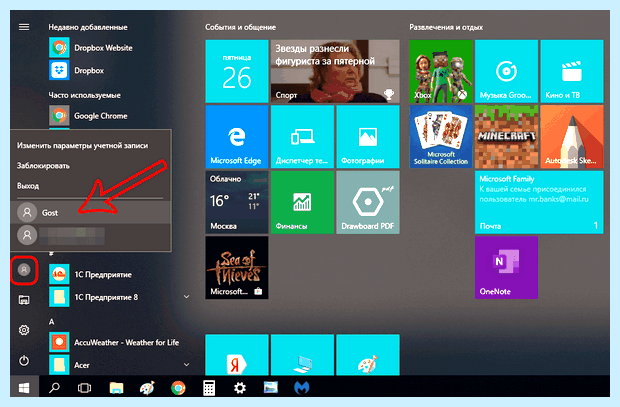Collapse the Start menu hamburger button
Image resolution: width=620 pixels, height=407 pixels.
click(x=24, y=27)
